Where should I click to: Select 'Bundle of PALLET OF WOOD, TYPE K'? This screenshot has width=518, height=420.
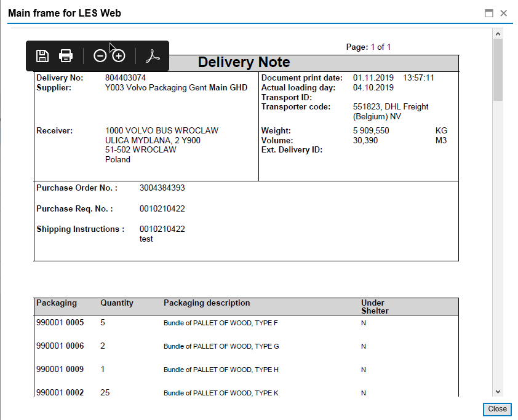click(x=221, y=393)
